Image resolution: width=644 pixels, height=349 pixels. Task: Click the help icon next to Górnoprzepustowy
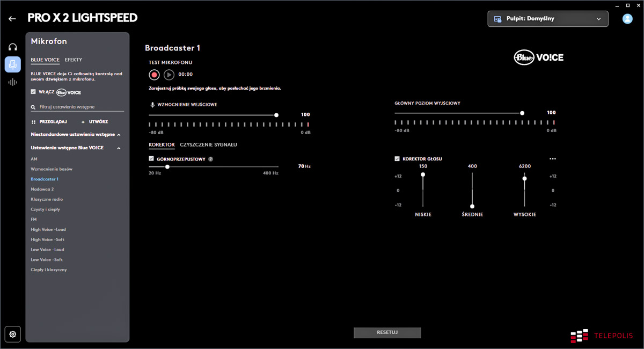(211, 159)
